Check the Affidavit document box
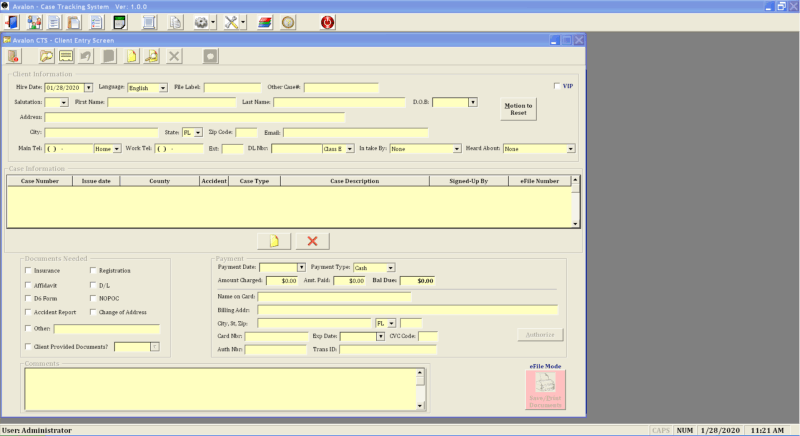 tap(28, 285)
